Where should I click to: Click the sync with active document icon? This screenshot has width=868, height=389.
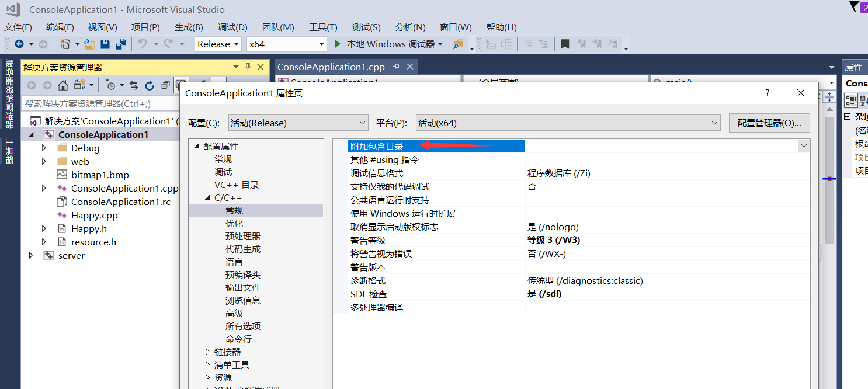(134, 85)
